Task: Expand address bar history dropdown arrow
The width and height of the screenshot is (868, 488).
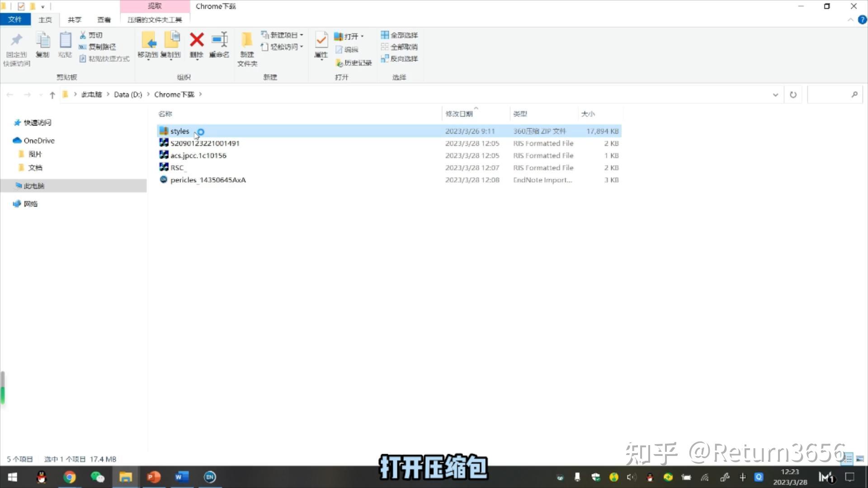Action: (x=775, y=94)
